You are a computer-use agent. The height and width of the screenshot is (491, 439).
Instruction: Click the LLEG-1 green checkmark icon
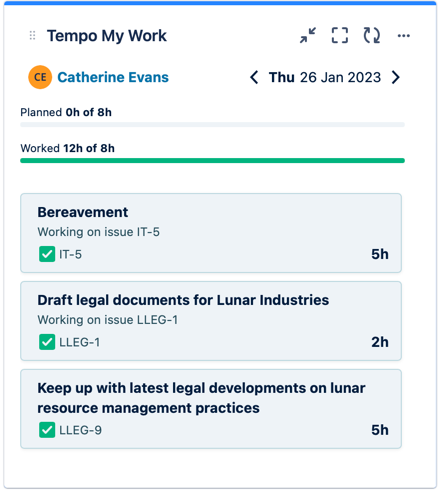coord(47,342)
